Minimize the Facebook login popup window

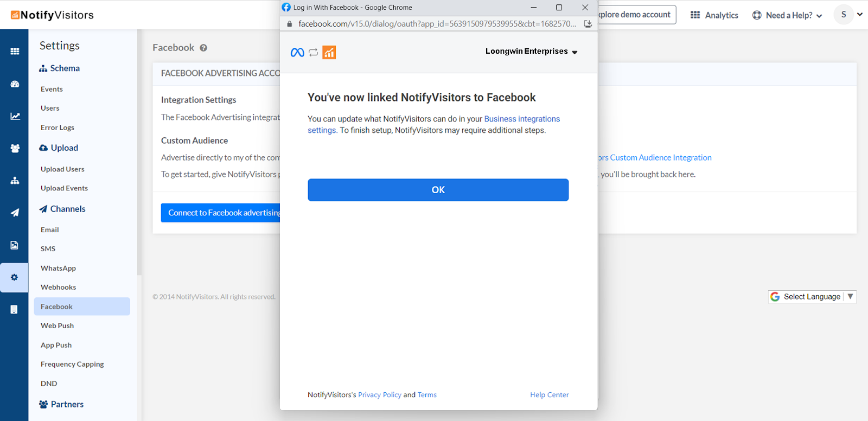[x=534, y=8]
